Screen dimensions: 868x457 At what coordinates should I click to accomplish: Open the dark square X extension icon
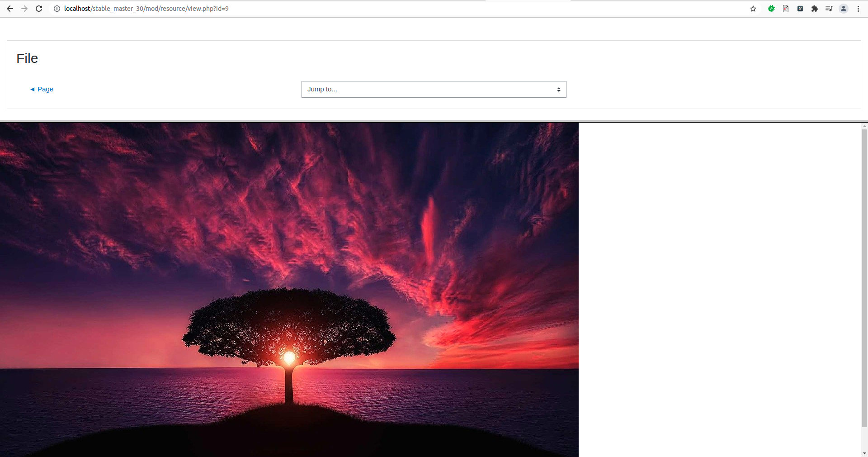(800, 9)
